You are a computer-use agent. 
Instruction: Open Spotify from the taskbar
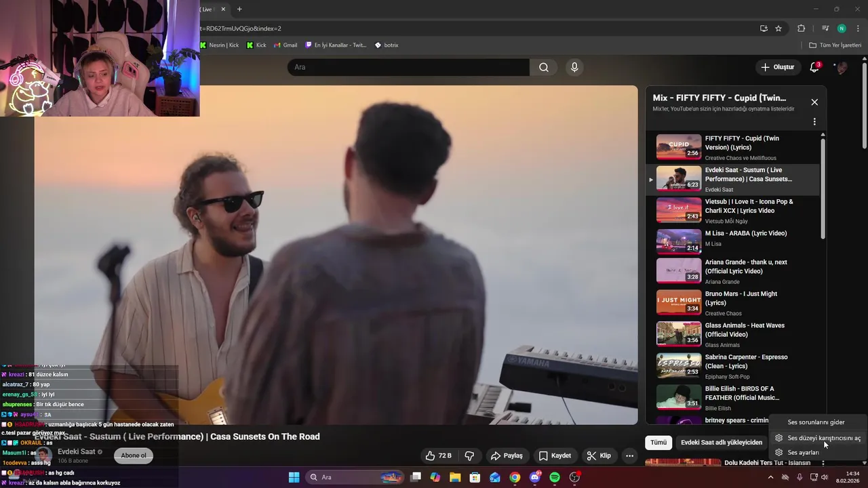(555, 477)
